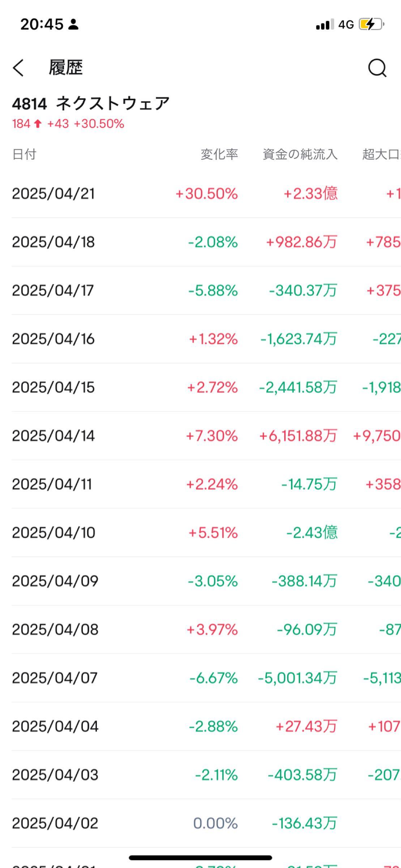Tap the -2.43億 net inflow value
401x868 pixels.
click(312, 533)
